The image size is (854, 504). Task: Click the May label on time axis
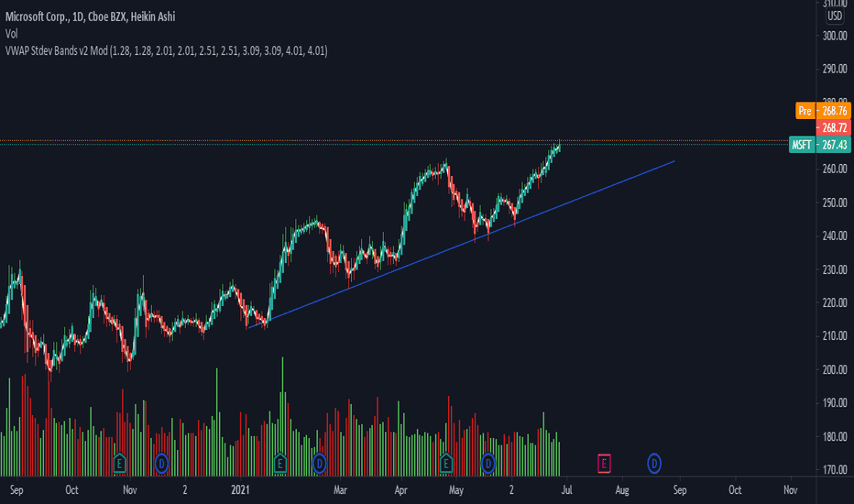456,490
